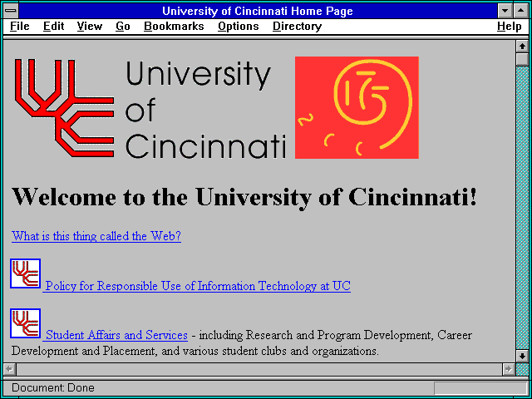This screenshot has width=532, height=399.
Task: Click the progress bar in status bar
Action: pos(480,388)
